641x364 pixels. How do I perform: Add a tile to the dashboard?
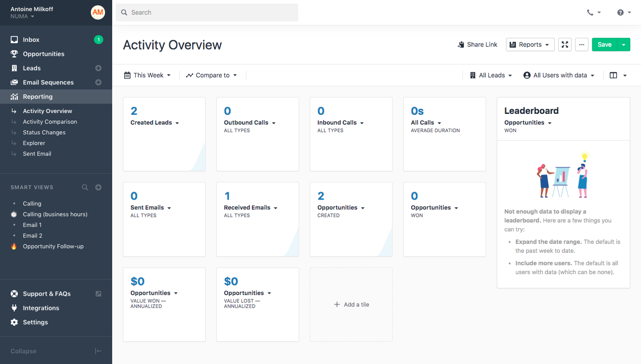pyautogui.click(x=351, y=305)
